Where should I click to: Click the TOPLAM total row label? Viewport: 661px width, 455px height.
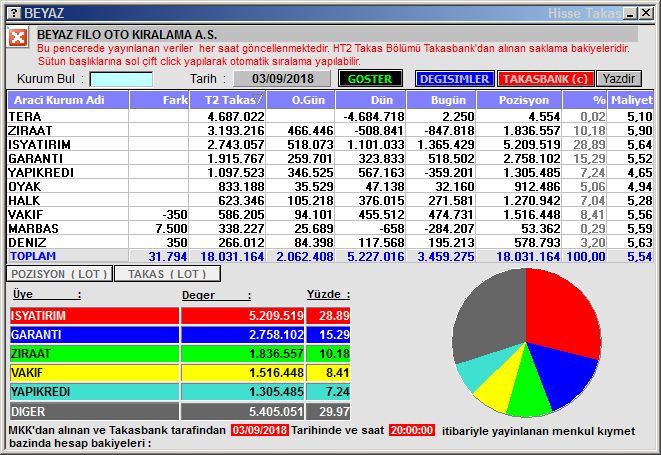point(33,256)
